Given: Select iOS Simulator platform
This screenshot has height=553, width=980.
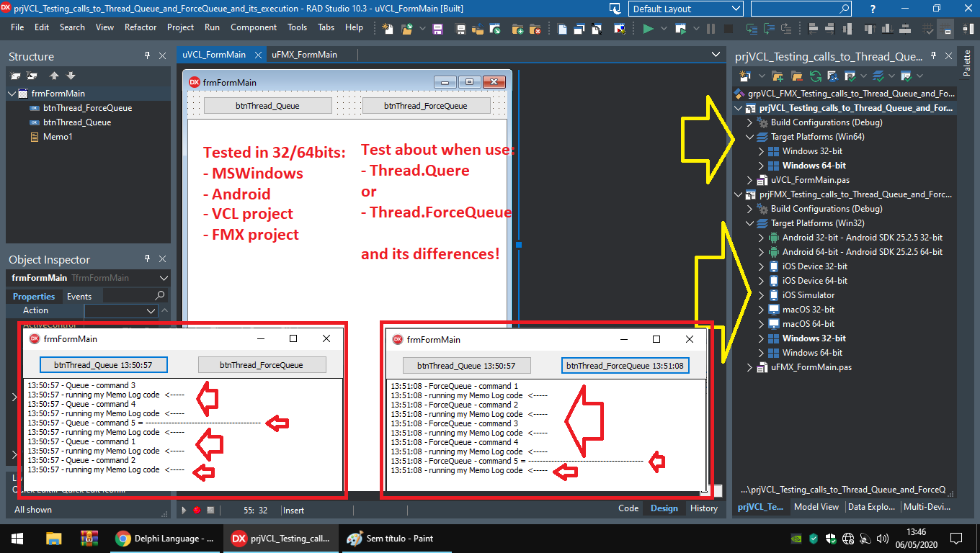Looking at the screenshot, I should 808,295.
